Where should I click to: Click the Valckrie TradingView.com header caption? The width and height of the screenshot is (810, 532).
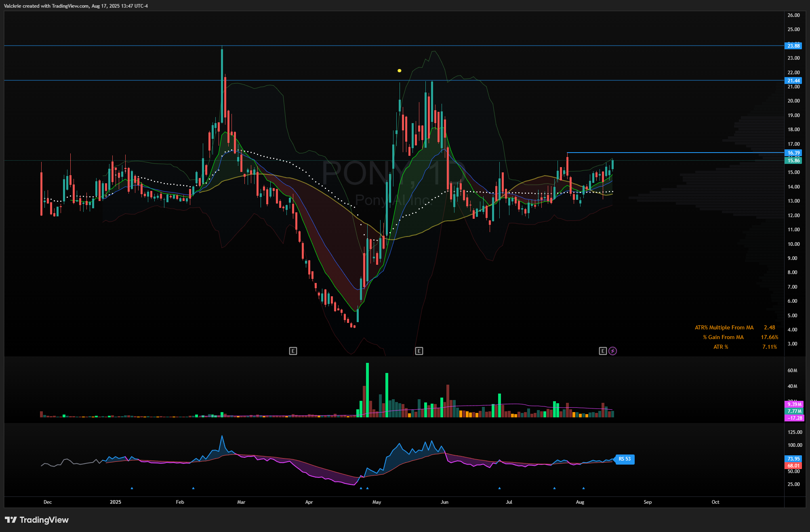[76, 6]
